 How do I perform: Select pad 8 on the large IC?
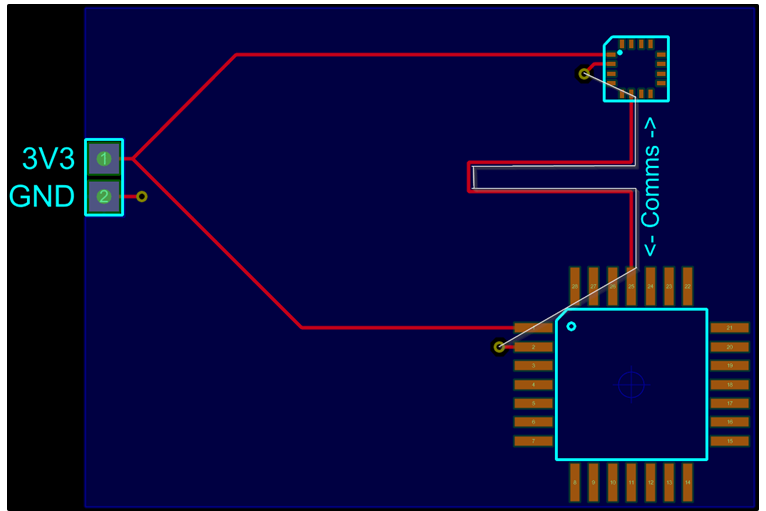pyautogui.click(x=574, y=482)
